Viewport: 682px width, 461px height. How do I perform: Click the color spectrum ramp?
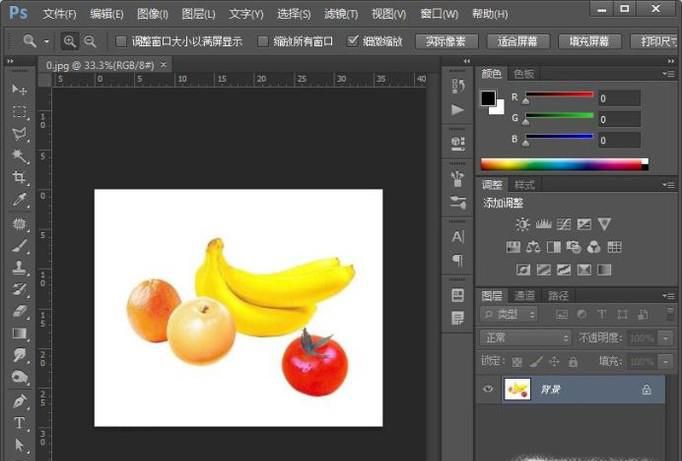[565, 164]
